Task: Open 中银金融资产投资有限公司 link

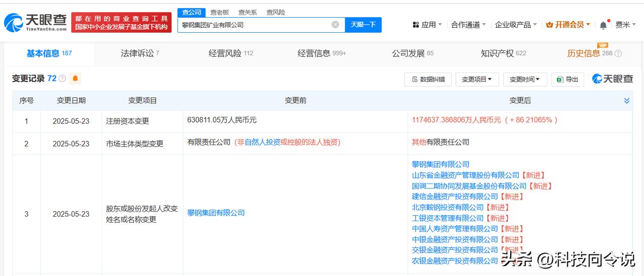Action: coord(455,240)
